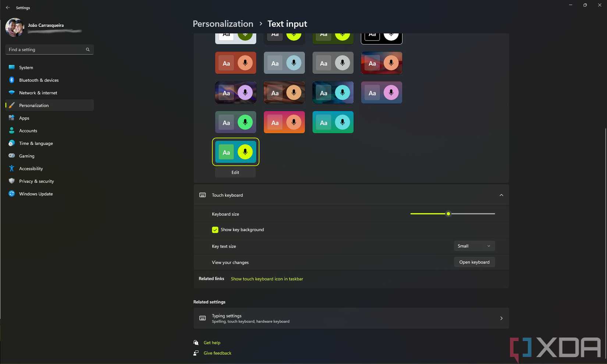Image resolution: width=607 pixels, height=364 pixels.
Task: Select the teal-green gradient theme with cyan mic
Action: pos(333,122)
